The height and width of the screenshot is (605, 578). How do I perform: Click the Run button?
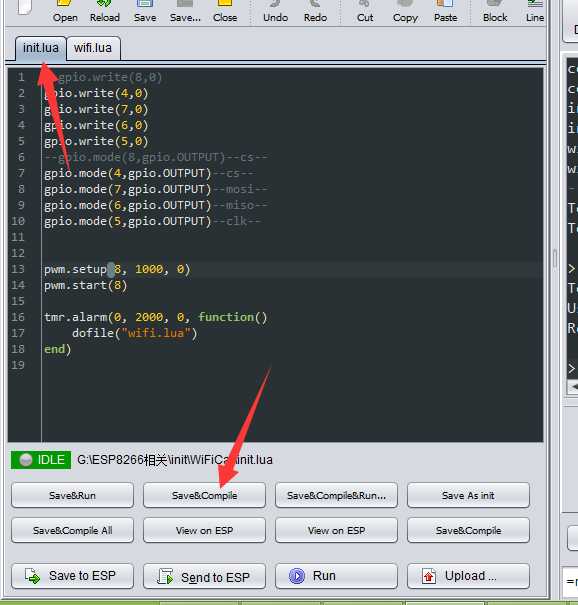336,576
